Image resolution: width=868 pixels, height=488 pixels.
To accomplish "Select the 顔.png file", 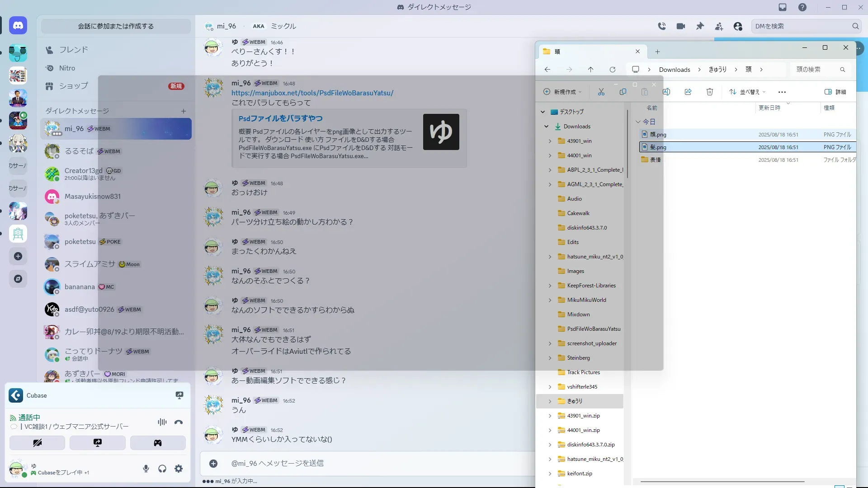I will [x=658, y=135].
